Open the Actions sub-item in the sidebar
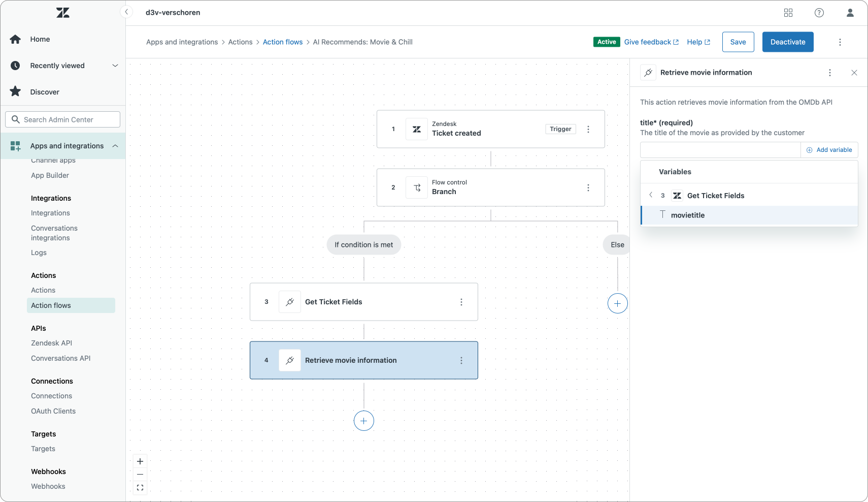This screenshot has width=868, height=502. pos(43,290)
